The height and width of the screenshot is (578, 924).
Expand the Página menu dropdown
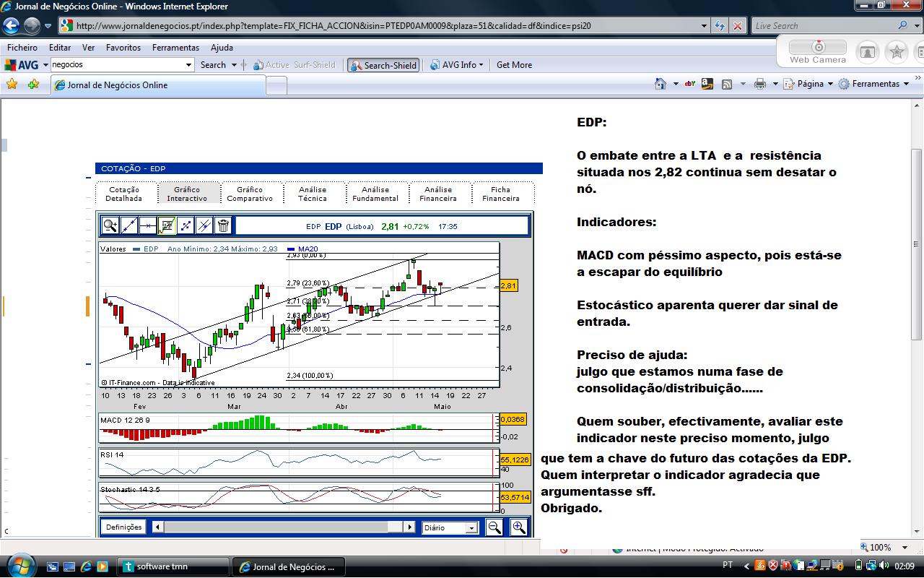(x=829, y=84)
